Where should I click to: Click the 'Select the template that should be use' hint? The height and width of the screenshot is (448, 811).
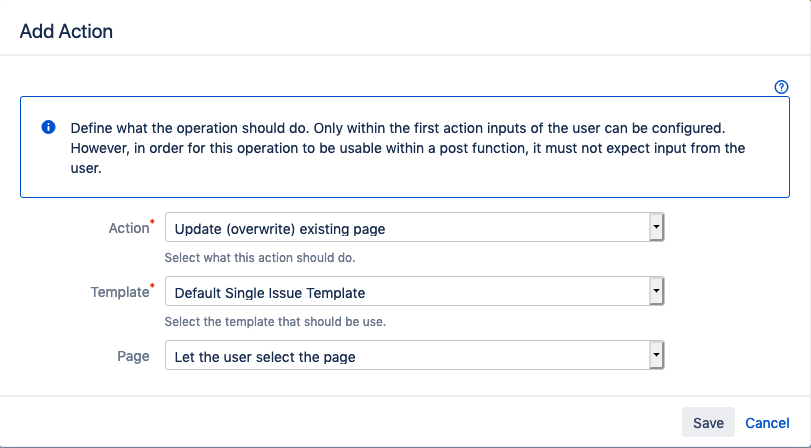pos(275,322)
